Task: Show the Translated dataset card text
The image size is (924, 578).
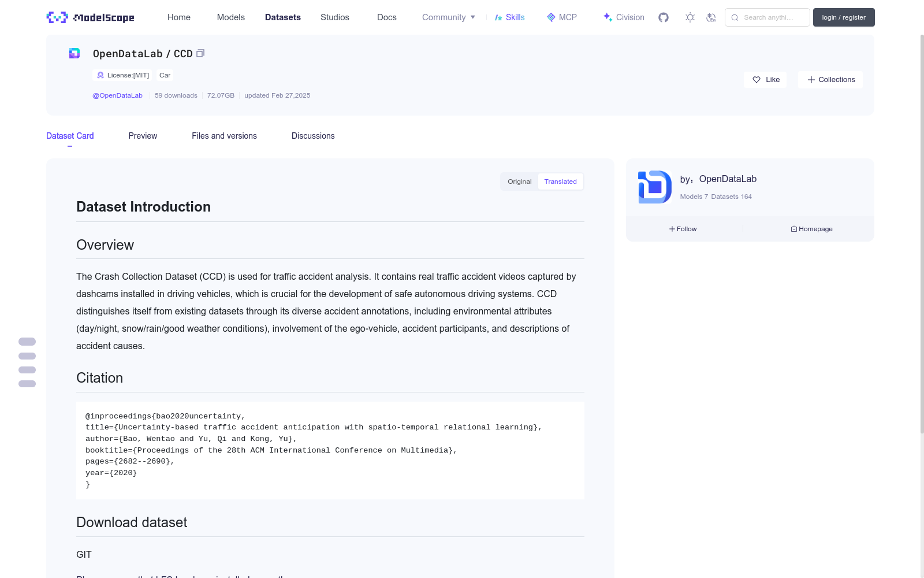Action: (560, 181)
